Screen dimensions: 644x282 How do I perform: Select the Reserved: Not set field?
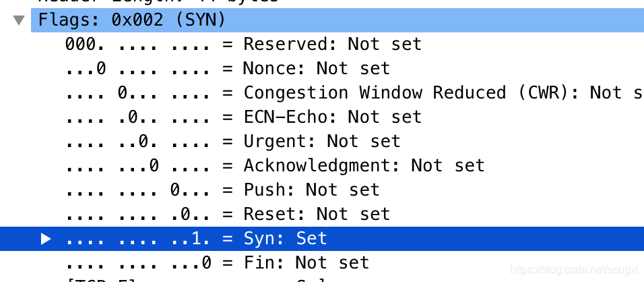click(244, 44)
